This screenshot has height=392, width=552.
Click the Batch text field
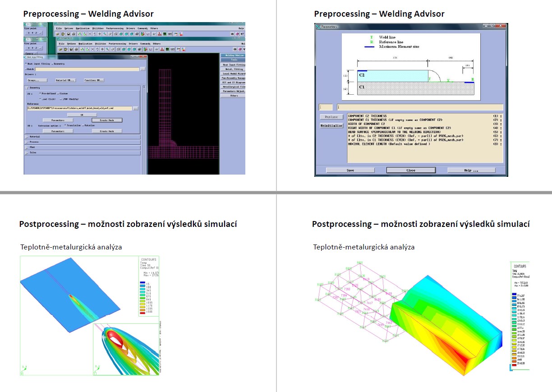87,69
